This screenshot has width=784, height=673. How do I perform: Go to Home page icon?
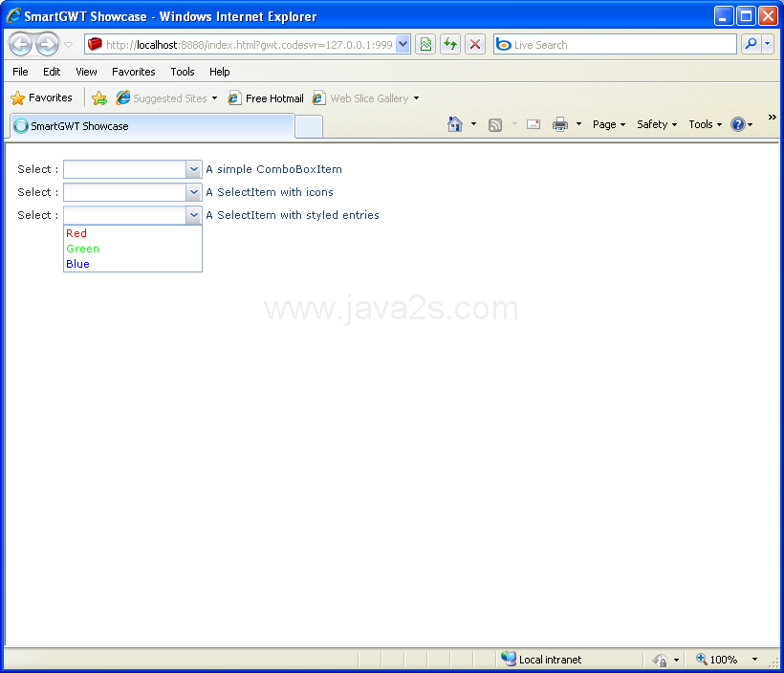pos(454,124)
